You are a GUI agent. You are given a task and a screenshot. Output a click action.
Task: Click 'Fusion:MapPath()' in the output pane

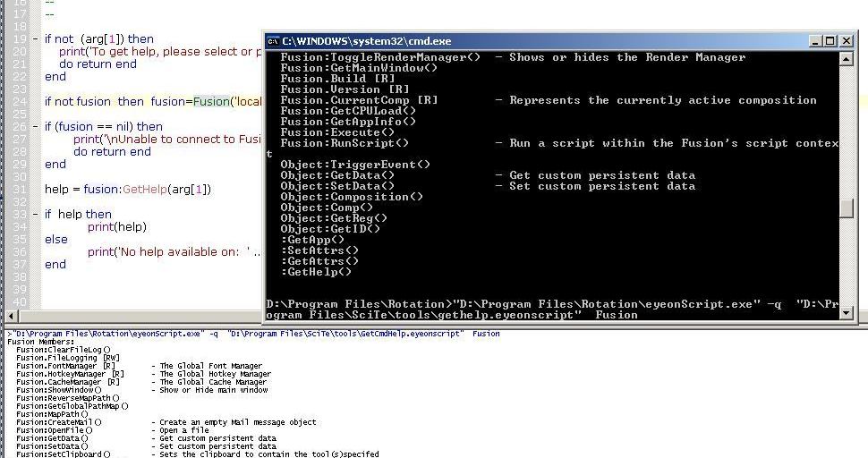(x=52, y=414)
